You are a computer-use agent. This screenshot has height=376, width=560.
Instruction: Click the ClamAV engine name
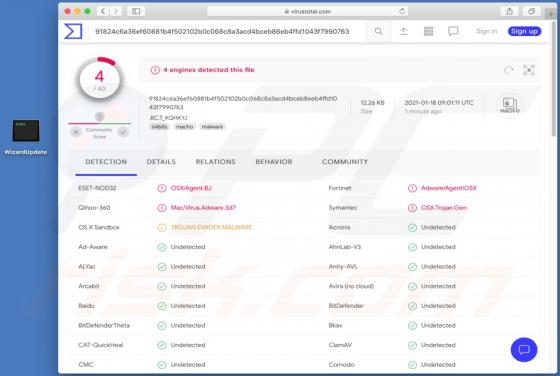(x=340, y=345)
